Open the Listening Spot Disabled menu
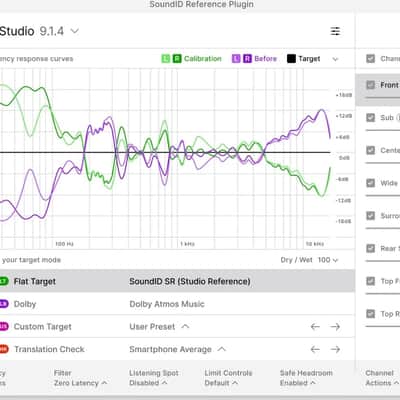The width and height of the screenshot is (400, 400). coord(154,378)
